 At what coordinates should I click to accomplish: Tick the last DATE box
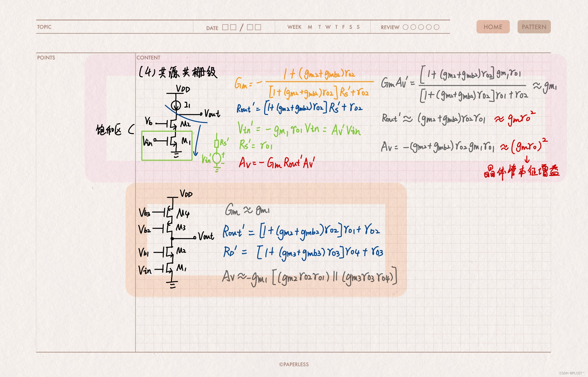[258, 27]
